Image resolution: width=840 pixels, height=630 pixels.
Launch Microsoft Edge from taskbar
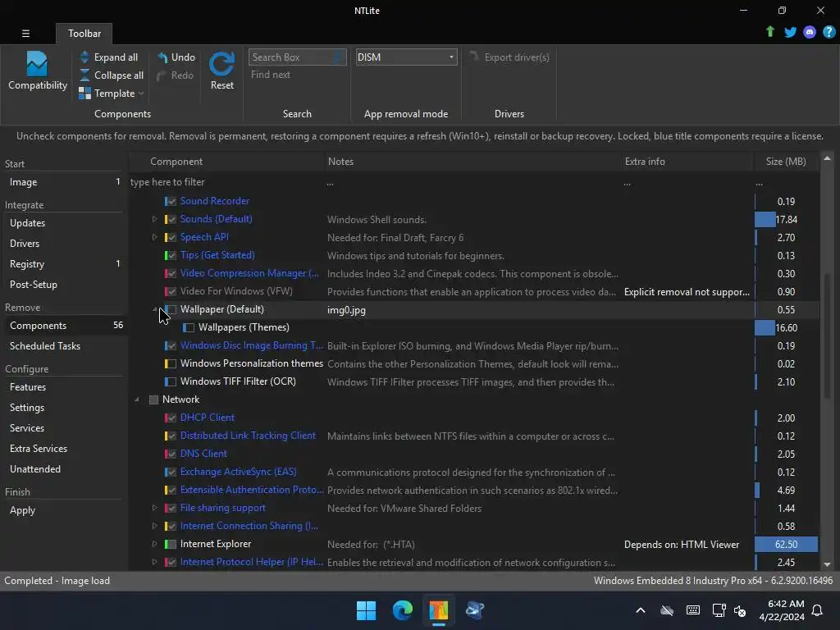tap(402, 610)
